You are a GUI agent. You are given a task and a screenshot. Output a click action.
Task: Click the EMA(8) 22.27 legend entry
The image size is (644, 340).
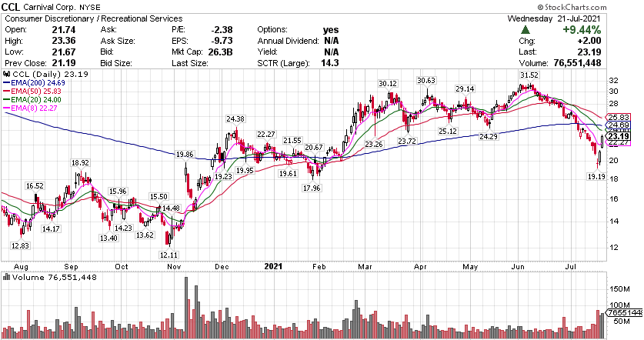click(31, 108)
